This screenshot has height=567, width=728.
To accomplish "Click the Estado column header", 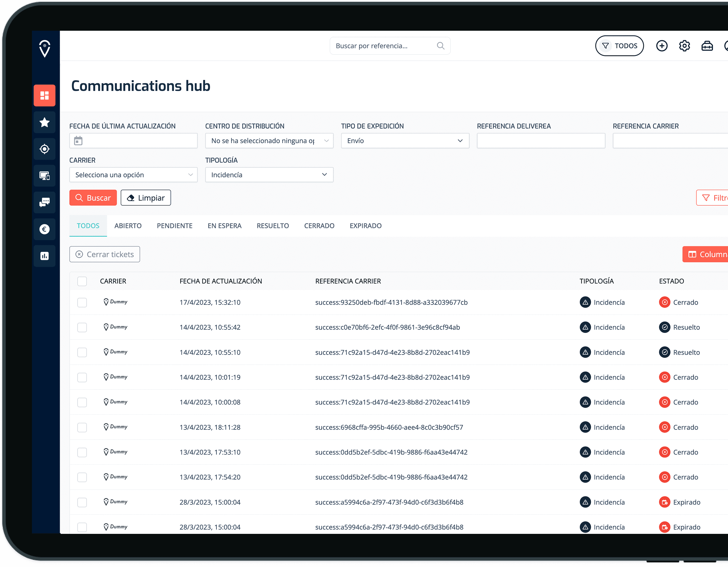I will [671, 281].
